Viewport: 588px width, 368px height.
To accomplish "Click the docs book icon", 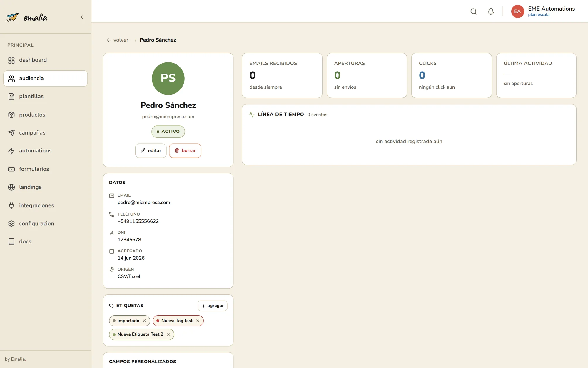I will point(11,242).
